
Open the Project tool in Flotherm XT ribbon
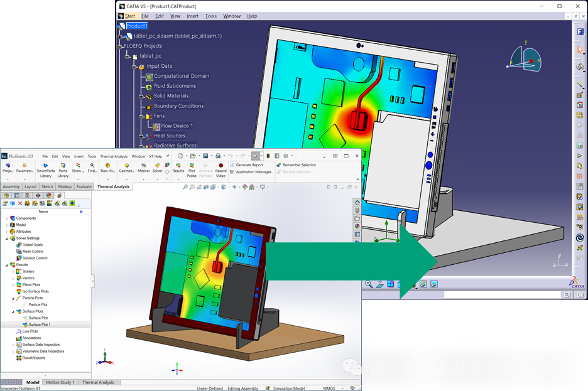[8, 168]
